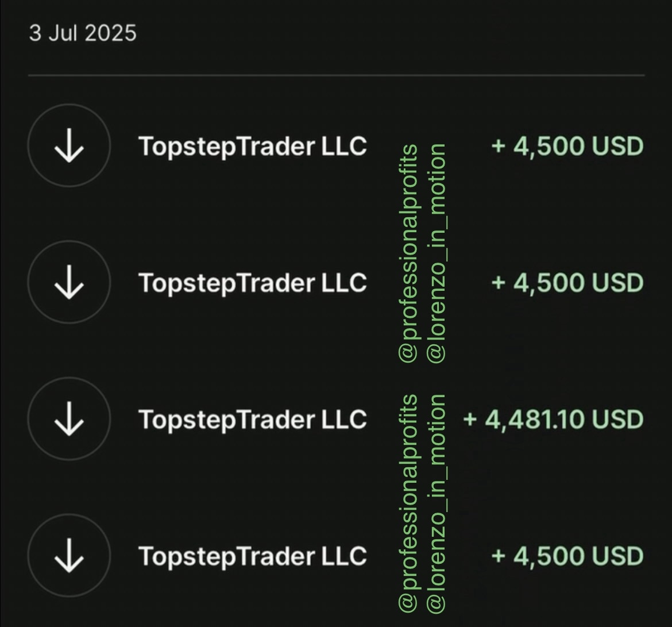Click the bottom + 4,500 USD amount
This screenshot has width=672, height=627.
click(x=567, y=556)
